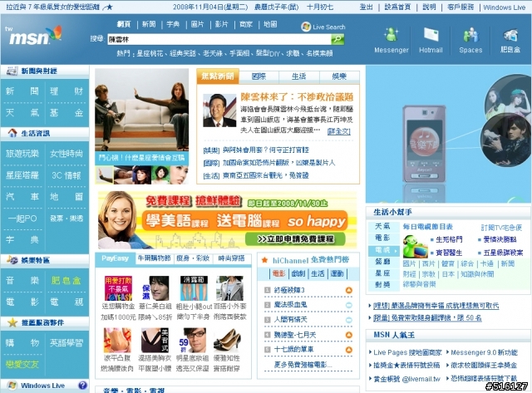Screen dimensions: 532x393
Task: Click the couch couple feature photo
Action: (x=141, y=110)
